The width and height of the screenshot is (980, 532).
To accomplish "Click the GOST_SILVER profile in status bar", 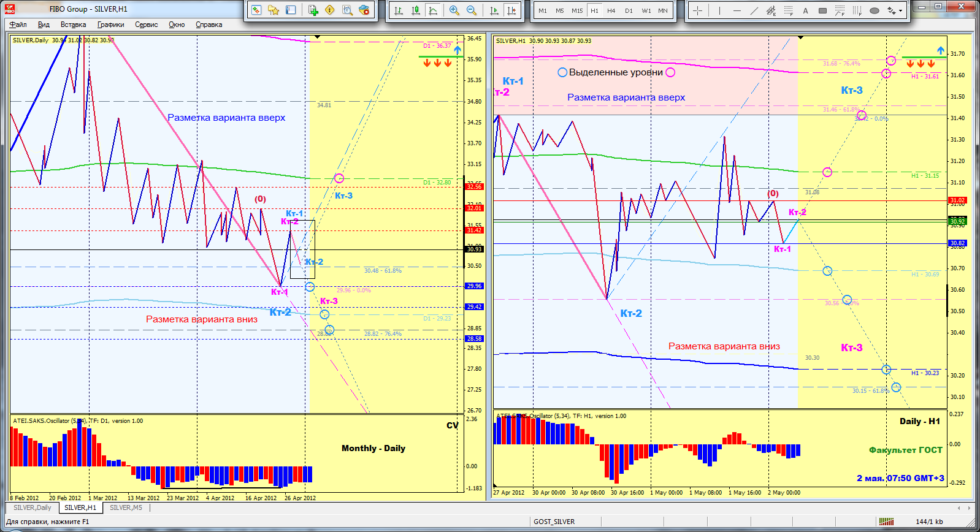I will (554, 522).
